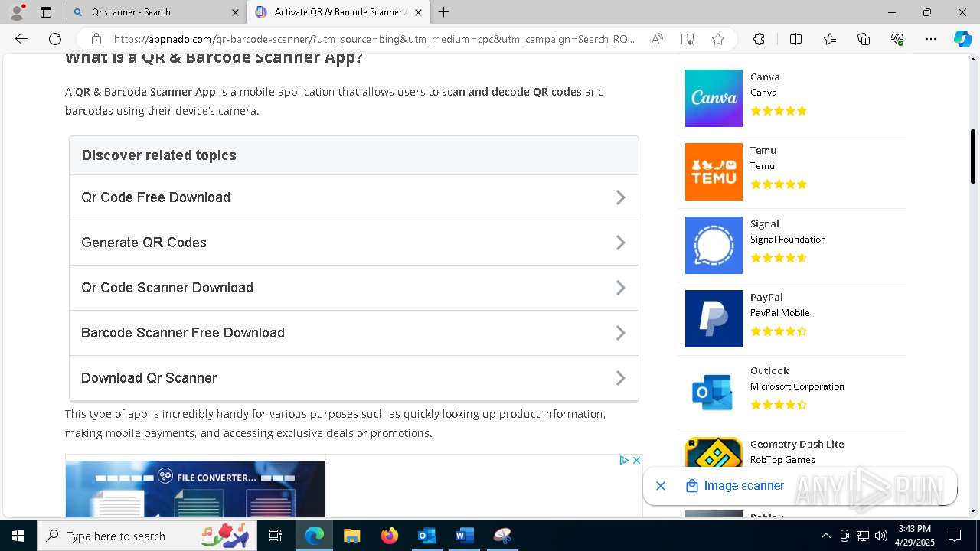Open the Browser essentials icon
This screenshot has width=980, height=551.
(897, 39)
